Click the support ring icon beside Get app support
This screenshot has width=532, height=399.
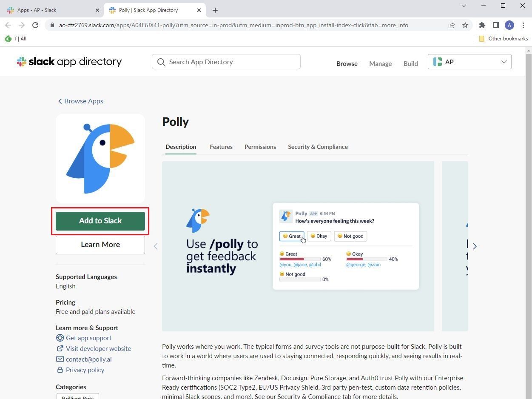tap(60, 338)
